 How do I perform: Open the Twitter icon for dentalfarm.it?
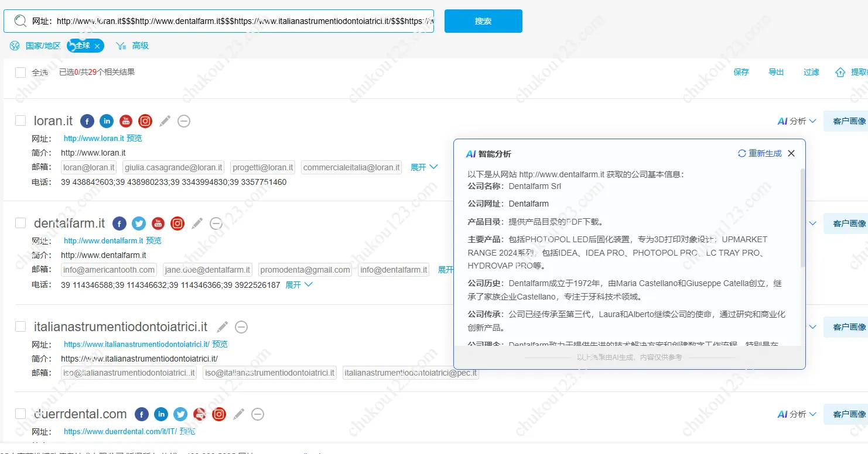point(139,223)
